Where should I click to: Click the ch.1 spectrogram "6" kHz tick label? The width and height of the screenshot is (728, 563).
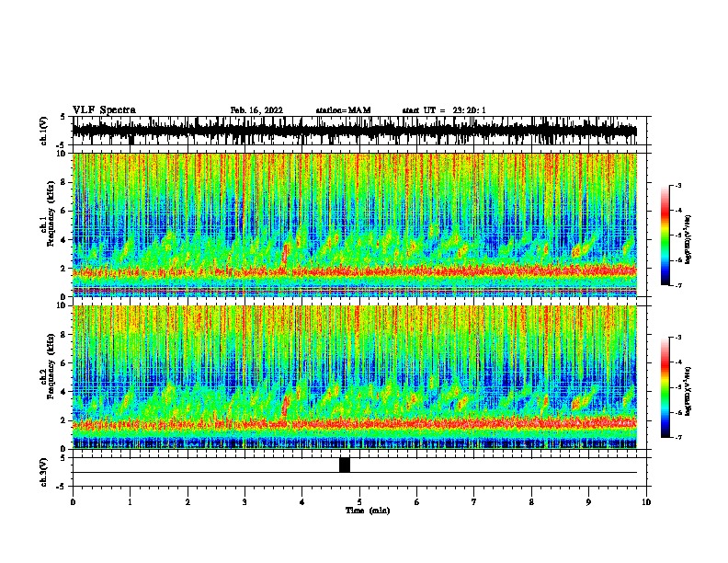point(64,211)
